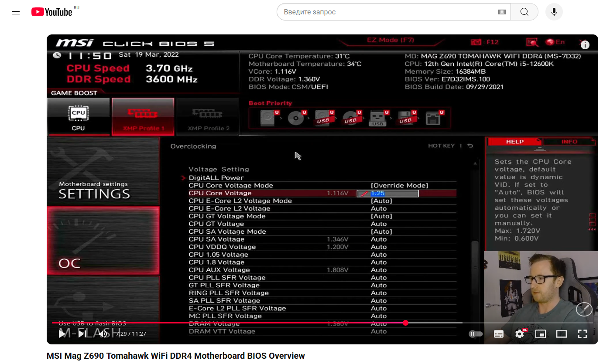Select the INFO tab

pyautogui.click(x=569, y=142)
